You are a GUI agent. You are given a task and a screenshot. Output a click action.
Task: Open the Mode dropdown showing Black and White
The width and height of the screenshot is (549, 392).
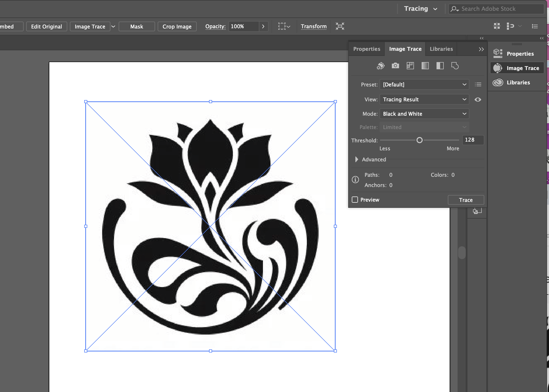point(424,114)
